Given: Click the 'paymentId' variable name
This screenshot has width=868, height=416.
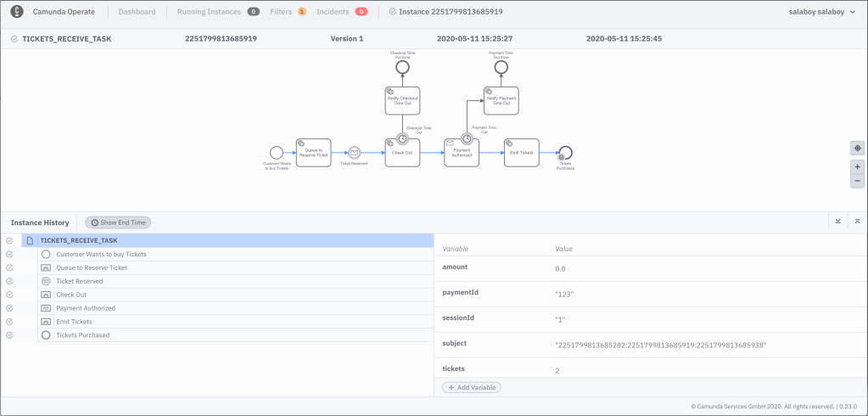Looking at the screenshot, I should click(x=461, y=292).
